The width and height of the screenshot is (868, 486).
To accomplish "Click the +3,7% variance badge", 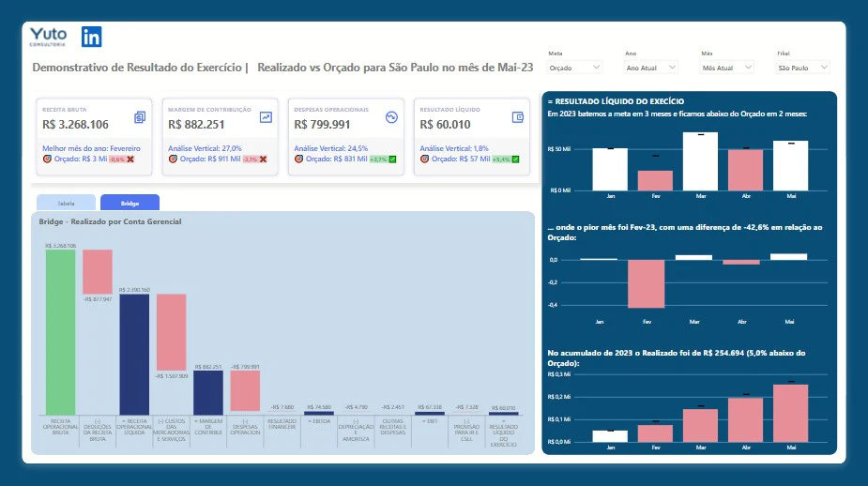I will [x=379, y=159].
